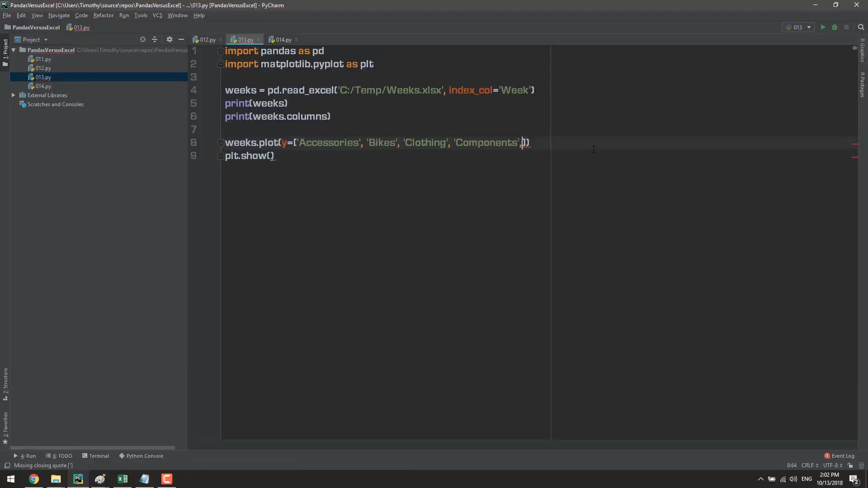This screenshot has height=488, width=868.
Task: Select 013.py in the project tree
Action: pos(43,77)
